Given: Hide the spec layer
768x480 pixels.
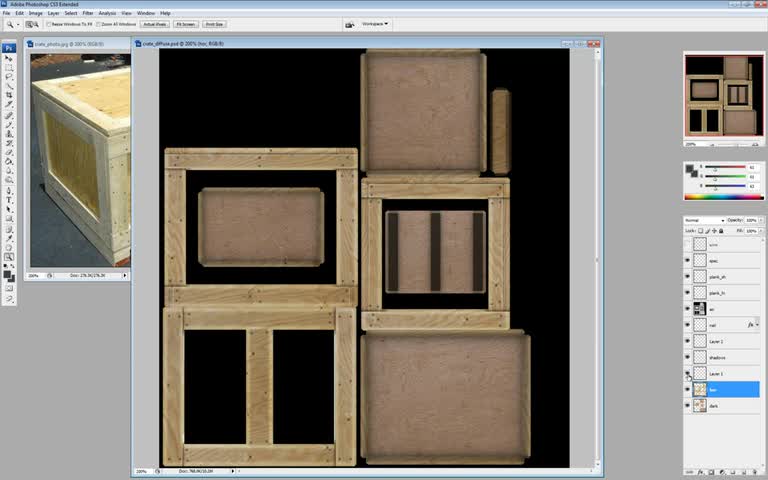Looking at the screenshot, I should click(687, 260).
